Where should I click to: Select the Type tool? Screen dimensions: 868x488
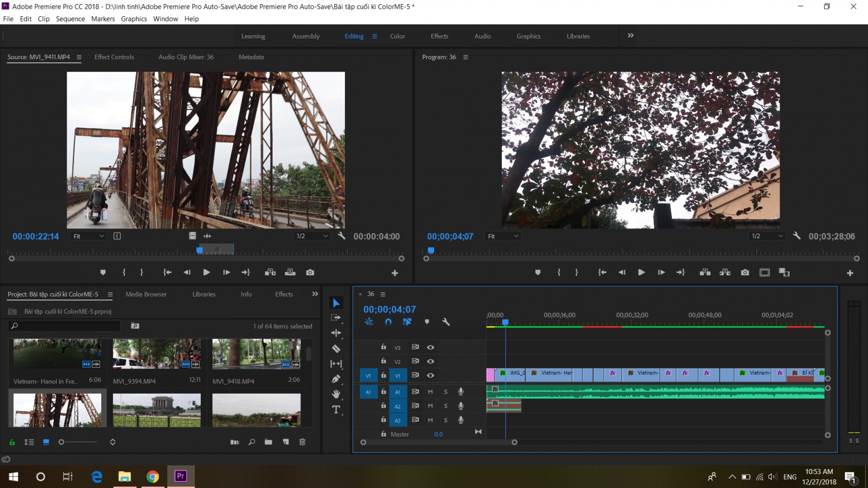[x=336, y=409]
